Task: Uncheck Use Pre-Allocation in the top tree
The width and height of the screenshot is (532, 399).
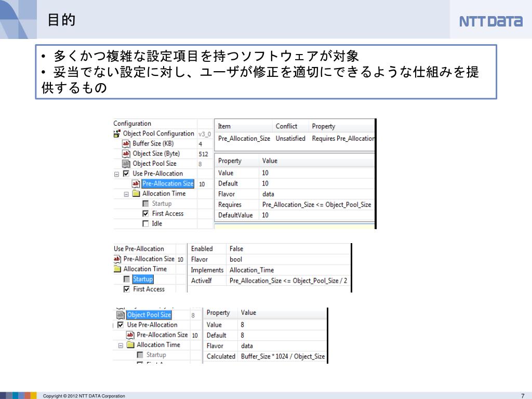Action: [126, 174]
